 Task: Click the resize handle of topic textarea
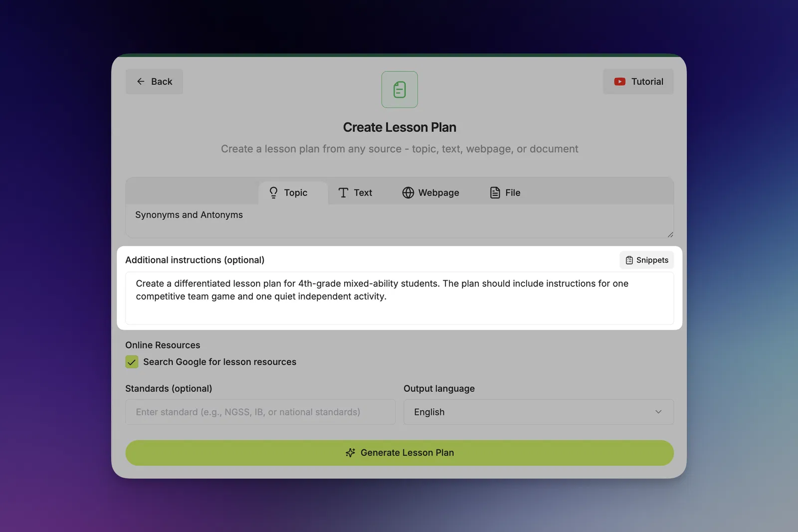(670, 234)
